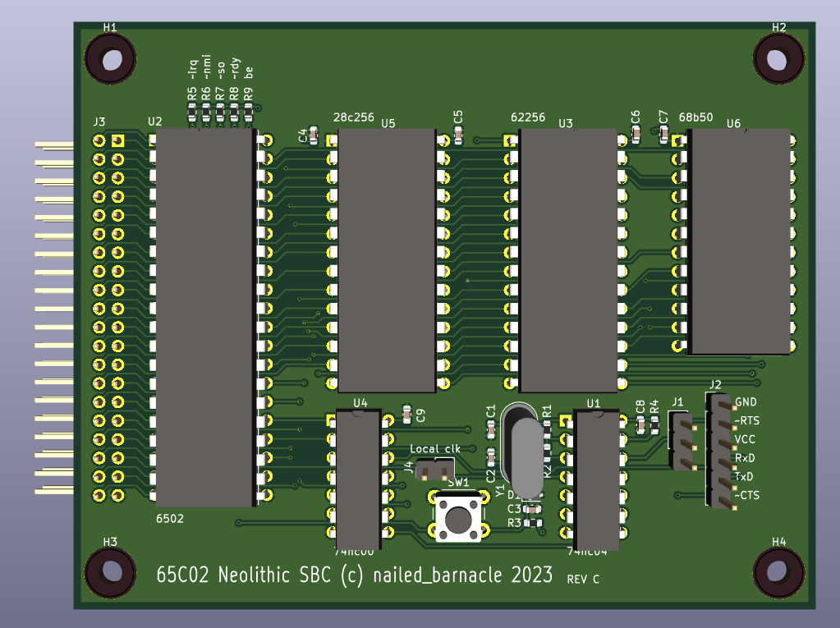
Task: Click the U4 74hc00 chip
Action: click(358, 476)
